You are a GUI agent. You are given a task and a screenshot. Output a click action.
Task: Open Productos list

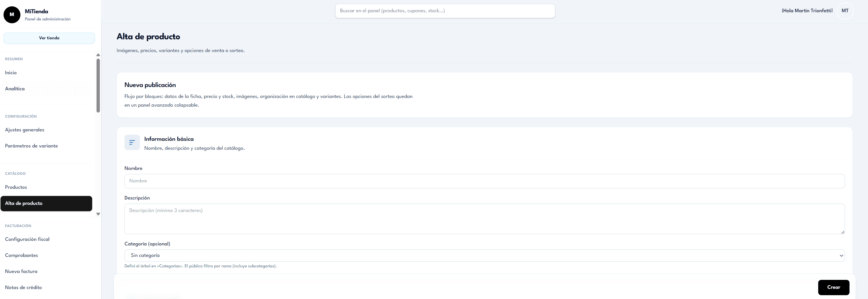click(x=16, y=187)
